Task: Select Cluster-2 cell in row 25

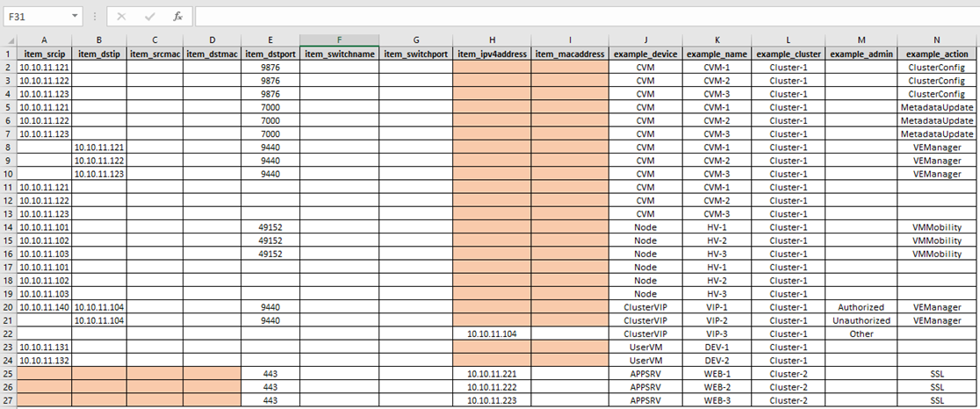Action: [788, 373]
